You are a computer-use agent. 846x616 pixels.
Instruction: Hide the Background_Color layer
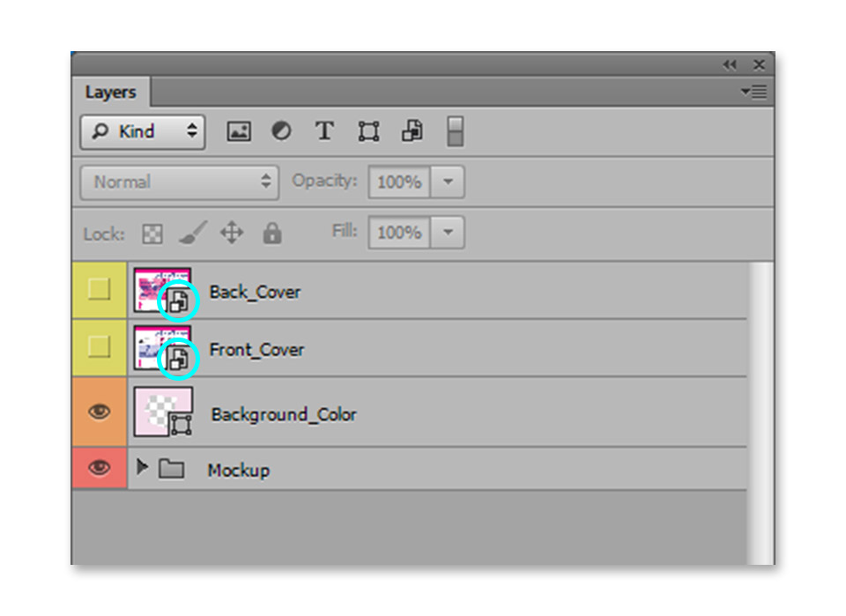click(x=100, y=412)
